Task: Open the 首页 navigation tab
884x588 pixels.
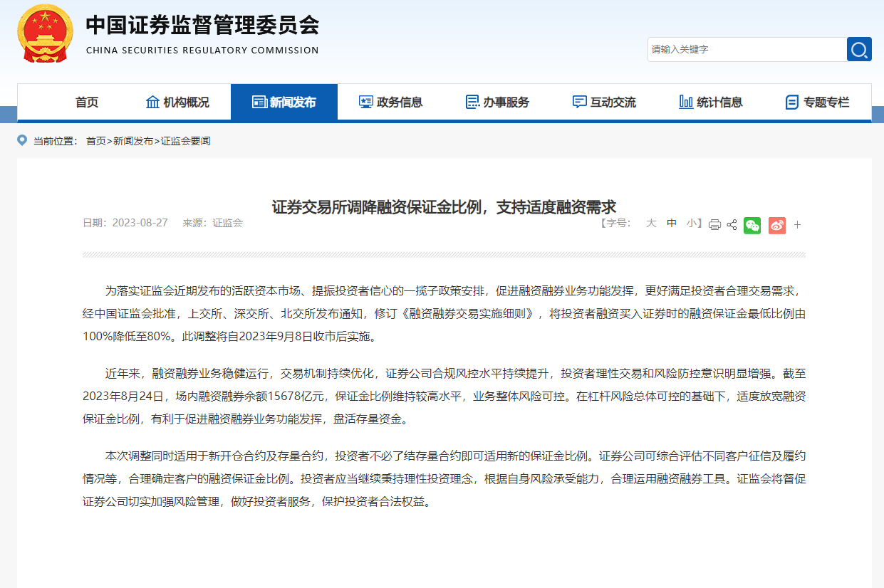Action: [87, 102]
